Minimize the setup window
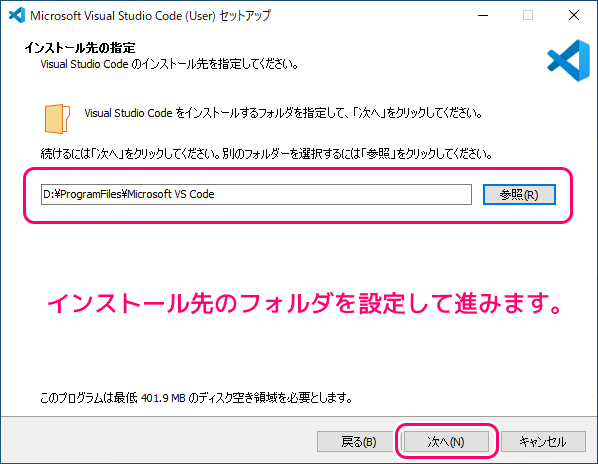 pos(483,15)
